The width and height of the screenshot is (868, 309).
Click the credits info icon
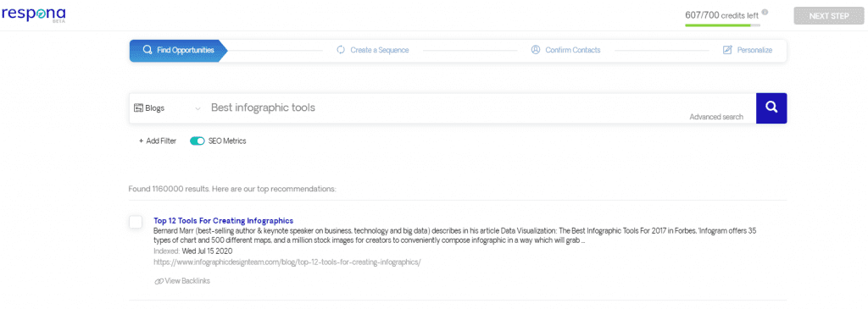[765, 12]
